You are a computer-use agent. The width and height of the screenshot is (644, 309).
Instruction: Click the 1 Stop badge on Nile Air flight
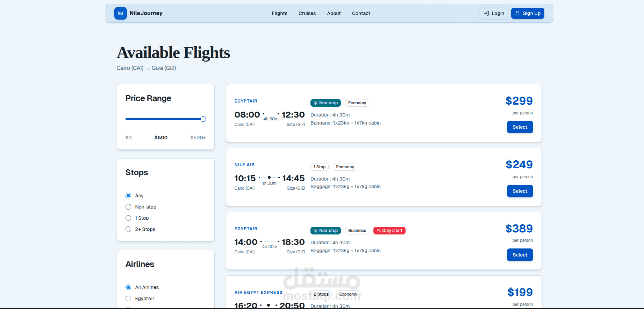pyautogui.click(x=320, y=167)
